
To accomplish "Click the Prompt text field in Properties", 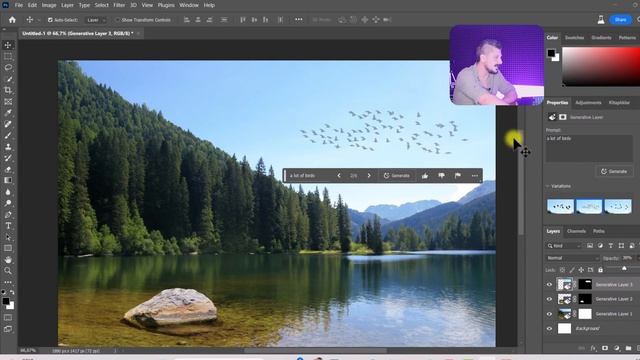I will pyautogui.click(x=589, y=149).
